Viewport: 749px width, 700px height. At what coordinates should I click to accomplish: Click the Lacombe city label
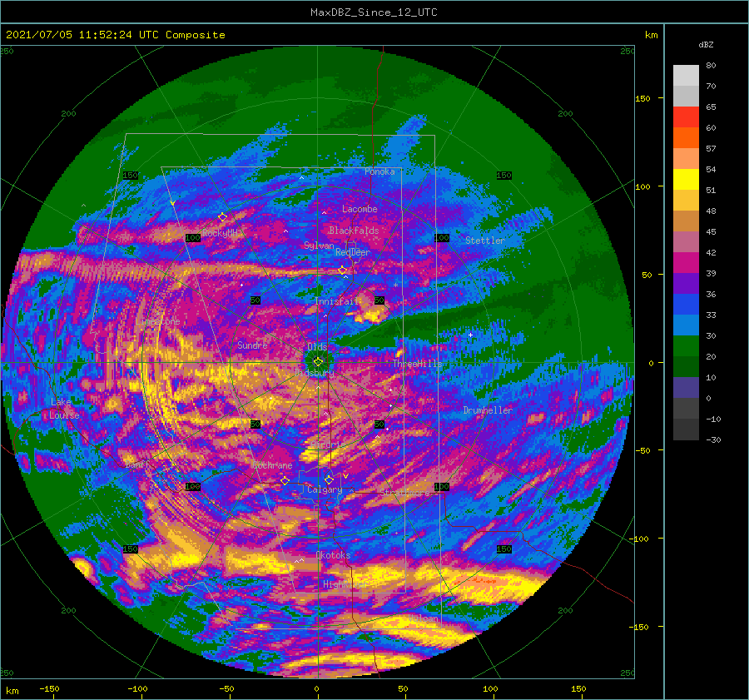tap(360, 209)
